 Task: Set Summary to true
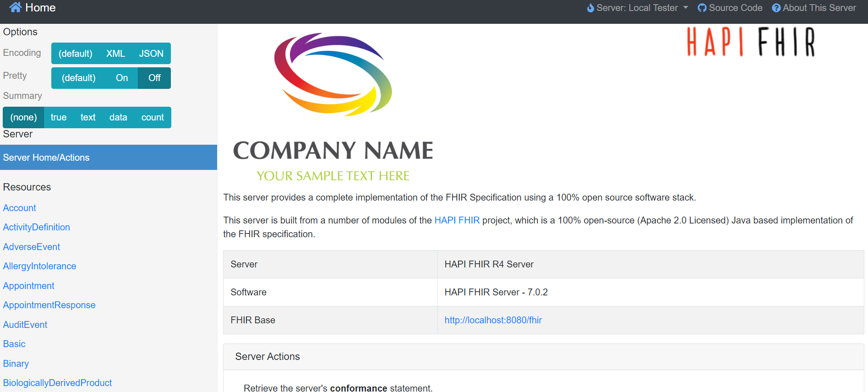point(59,117)
